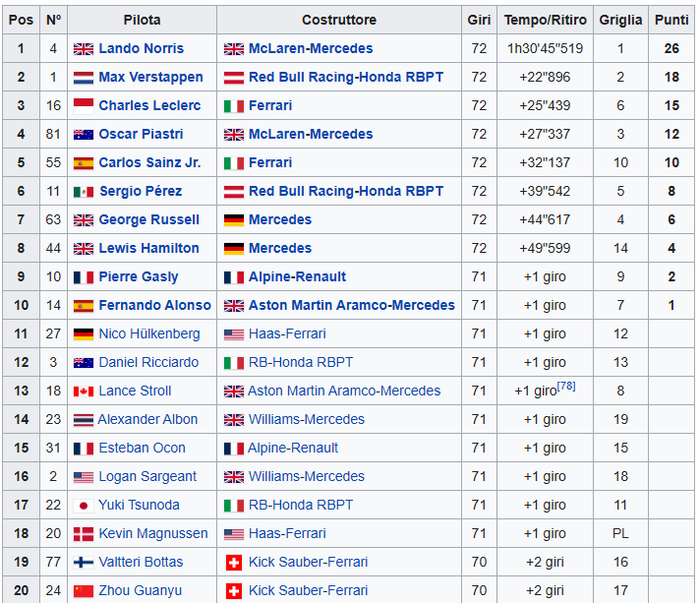Click the Canadian flag beside Lance Stroll
This screenshot has height=603, width=700.
[x=84, y=392]
